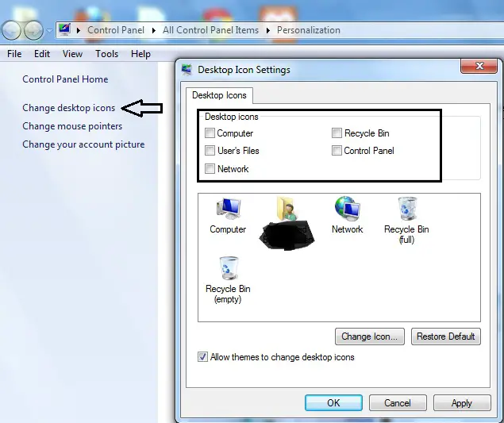Image resolution: width=504 pixels, height=423 pixels.
Task: Open the Edit menu
Action: point(42,54)
